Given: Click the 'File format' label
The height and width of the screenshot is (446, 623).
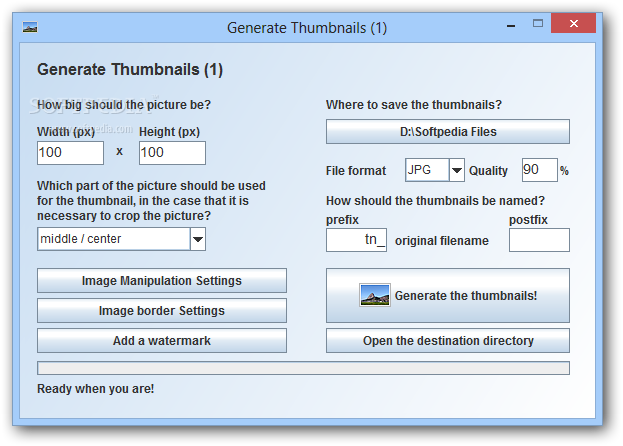Looking at the screenshot, I should click(x=356, y=171).
